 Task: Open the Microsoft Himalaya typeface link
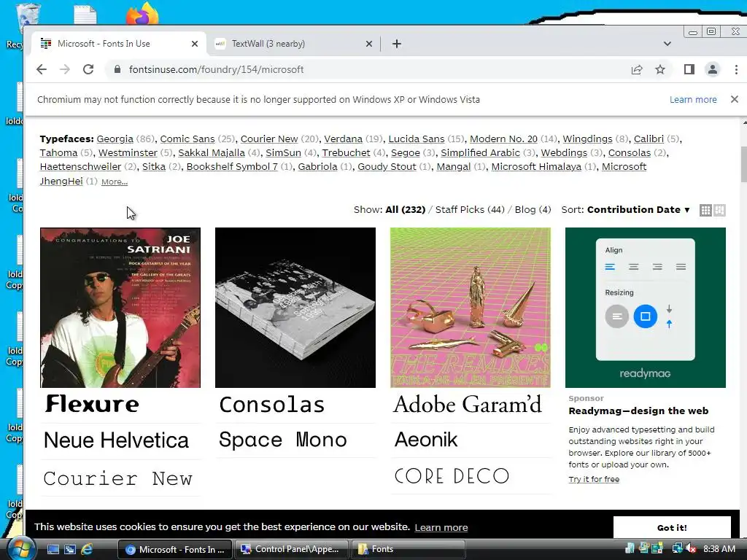pos(536,167)
